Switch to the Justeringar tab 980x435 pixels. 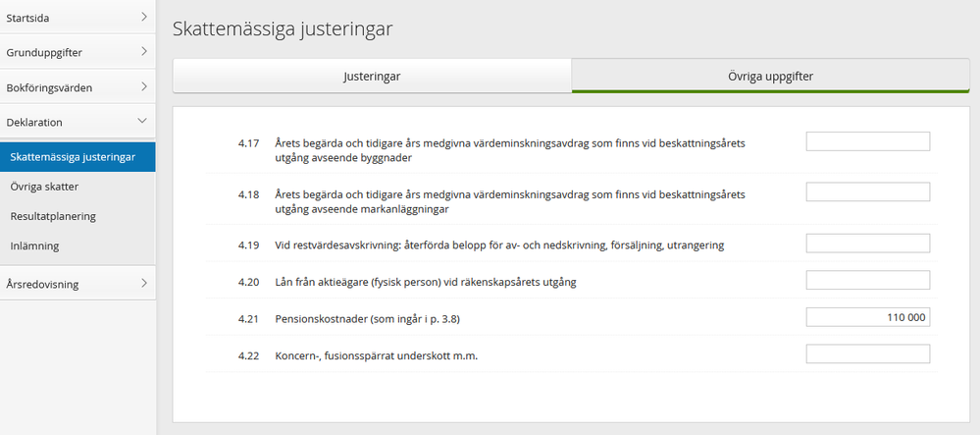pyautogui.click(x=372, y=76)
